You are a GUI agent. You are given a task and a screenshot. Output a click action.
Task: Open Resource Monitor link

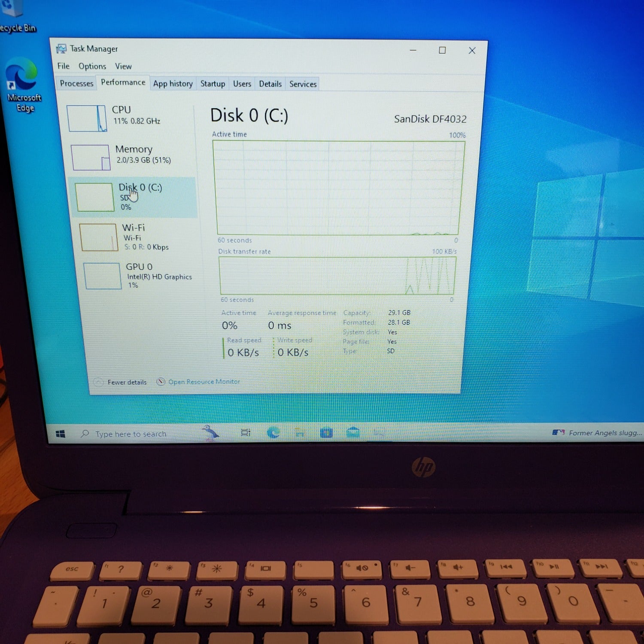tap(204, 382)
